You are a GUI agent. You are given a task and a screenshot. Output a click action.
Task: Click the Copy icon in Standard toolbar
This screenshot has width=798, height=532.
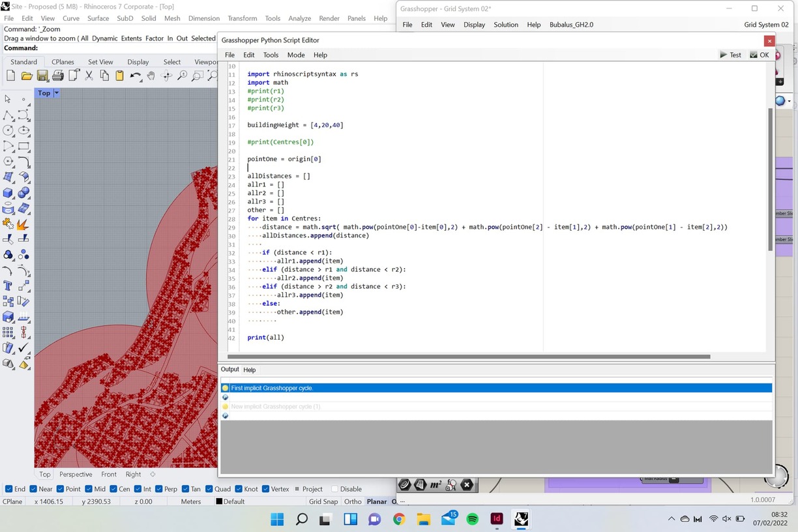(x=104, y=76)
